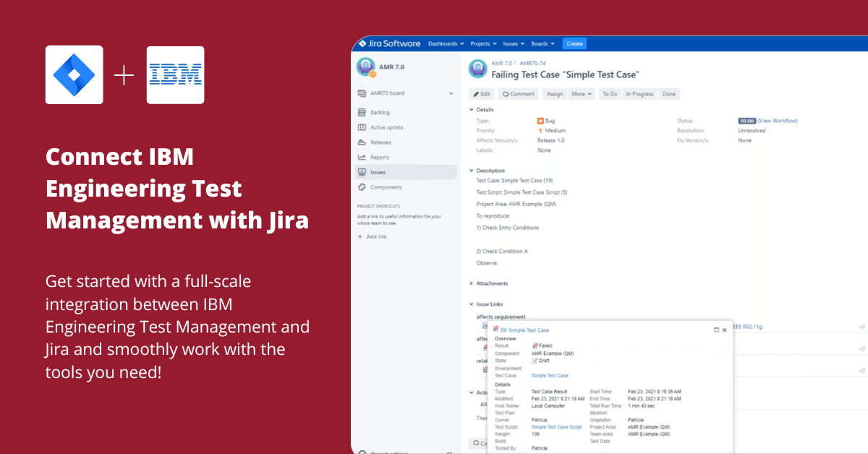Viewport: 868px width, 454px height.
Task: Collapse the Details section
Action: [472, 110]
